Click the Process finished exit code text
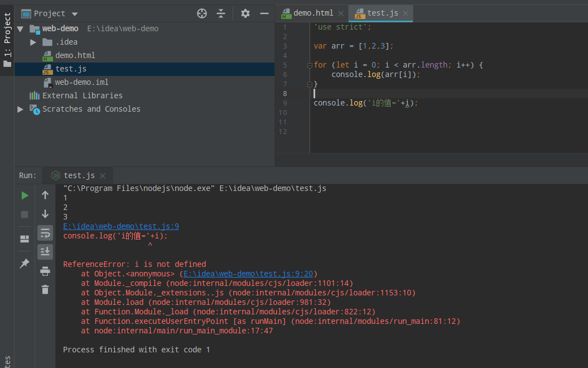 (x=137, y=350)
